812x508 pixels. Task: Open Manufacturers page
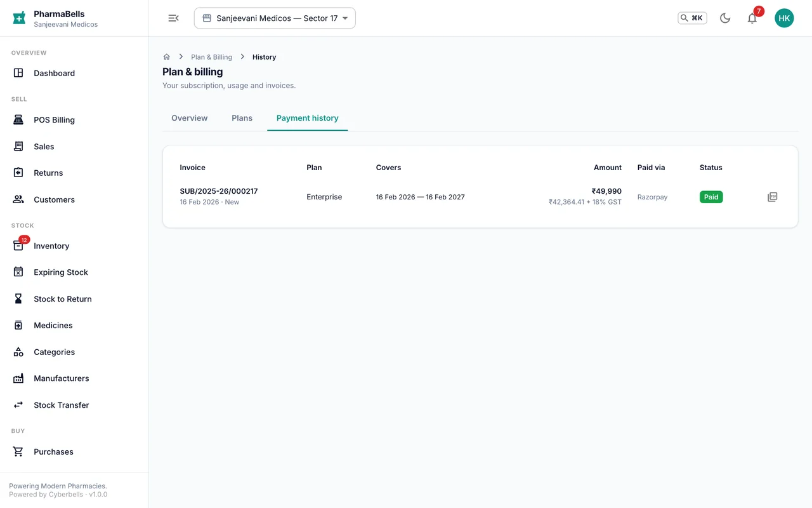(x=74, y=378)
